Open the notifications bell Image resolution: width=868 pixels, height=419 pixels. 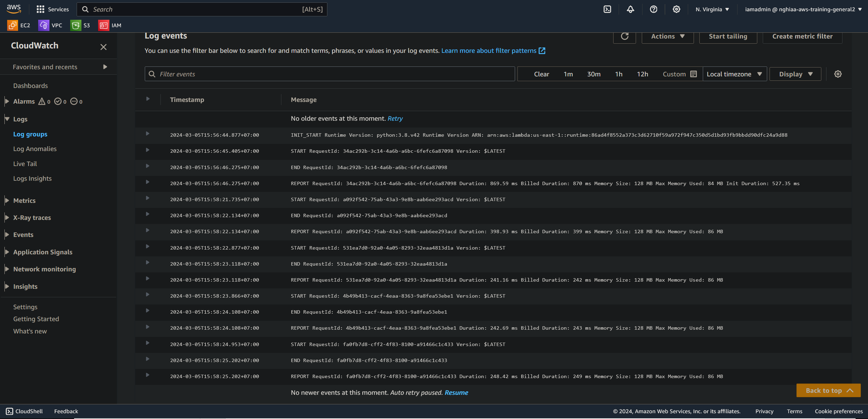(x=631, y=9)
